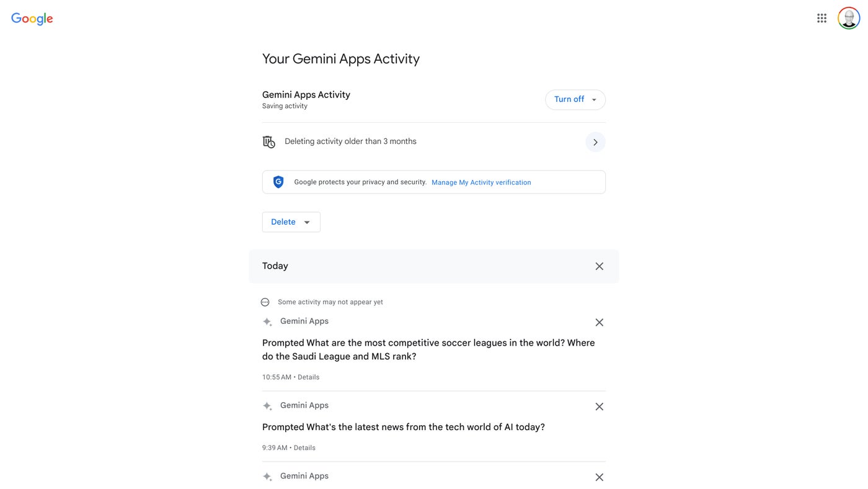868x489 pixels.
Task: Remove the soccer leagues prompt entry
Action: point(599,323)
